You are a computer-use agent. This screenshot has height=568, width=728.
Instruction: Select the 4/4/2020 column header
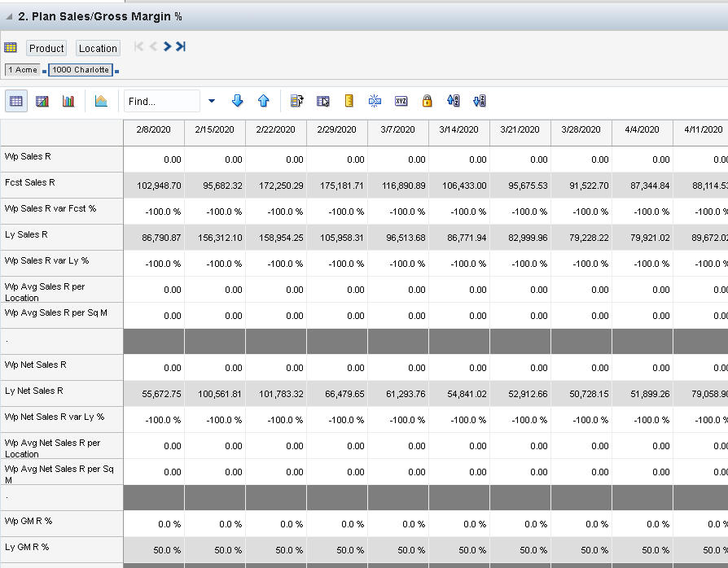(x=642, y=133)
